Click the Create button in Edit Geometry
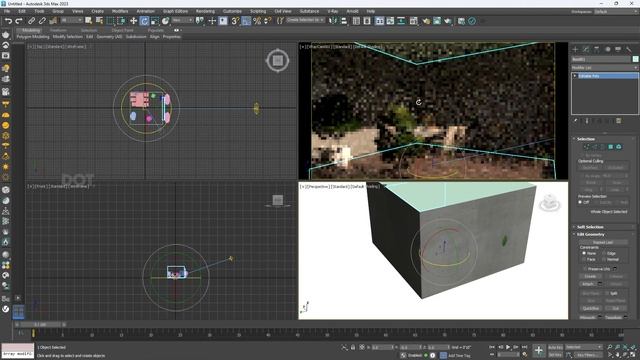The height and width of the screenshot is (360, 640). coord(590,277)
